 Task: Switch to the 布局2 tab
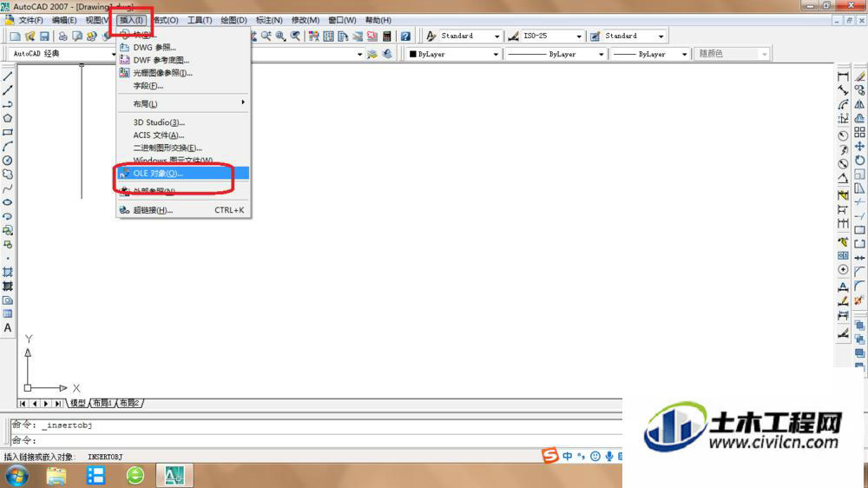[130, 403]
